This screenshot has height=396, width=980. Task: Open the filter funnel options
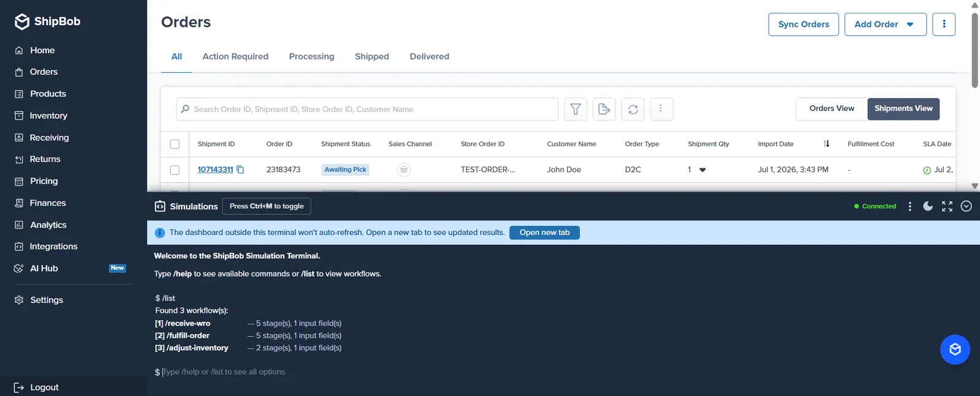tap(576, 109)
